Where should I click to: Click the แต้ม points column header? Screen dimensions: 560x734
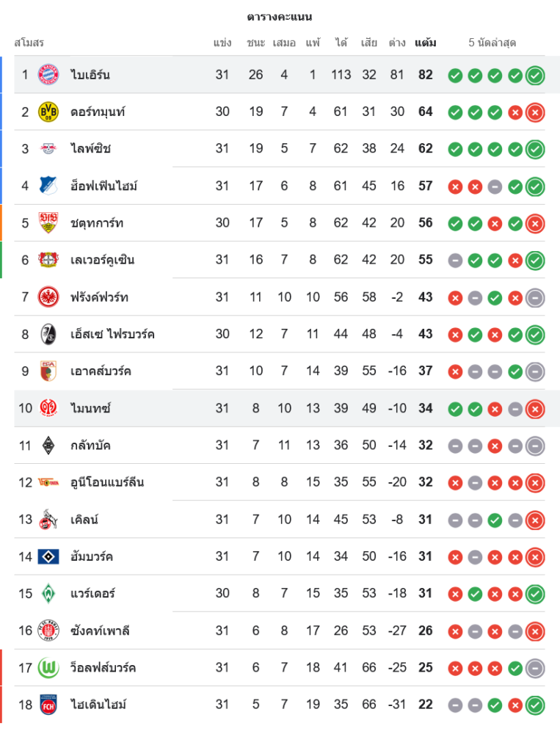425,43
